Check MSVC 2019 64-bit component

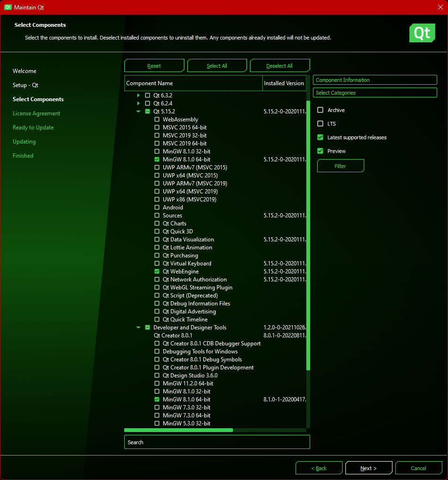tap(157, 143)
